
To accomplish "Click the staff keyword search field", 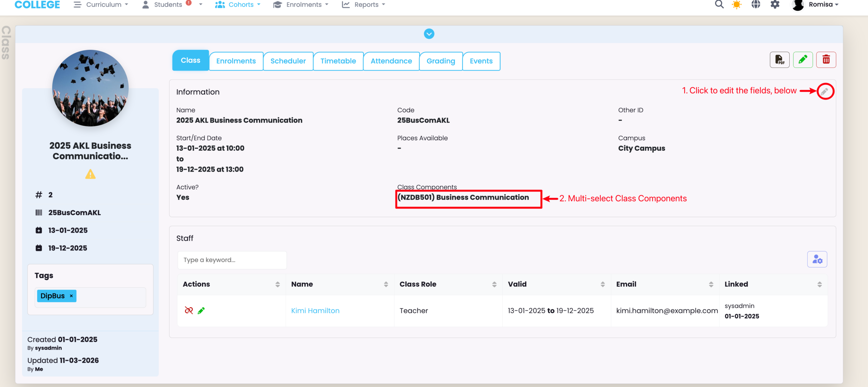I will click(232, 260).
